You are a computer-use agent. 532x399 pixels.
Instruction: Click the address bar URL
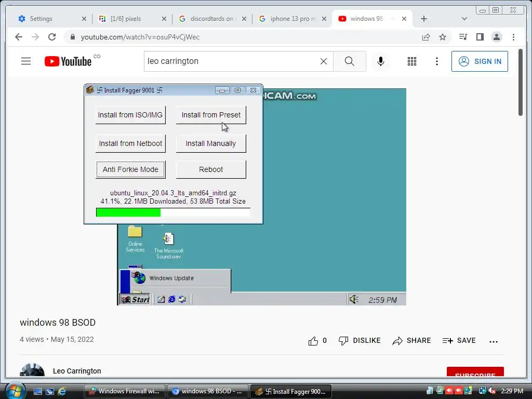[x=140, y=37]
